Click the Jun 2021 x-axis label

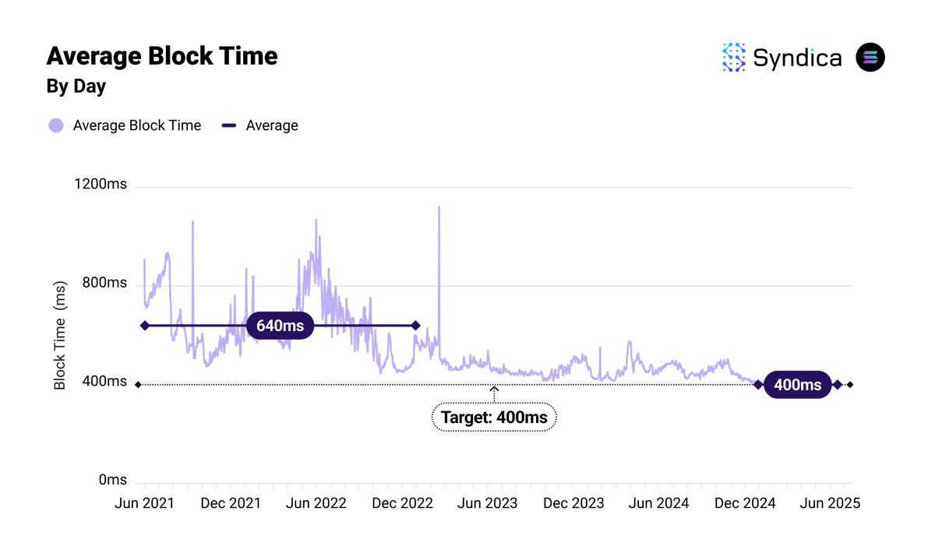144,503
